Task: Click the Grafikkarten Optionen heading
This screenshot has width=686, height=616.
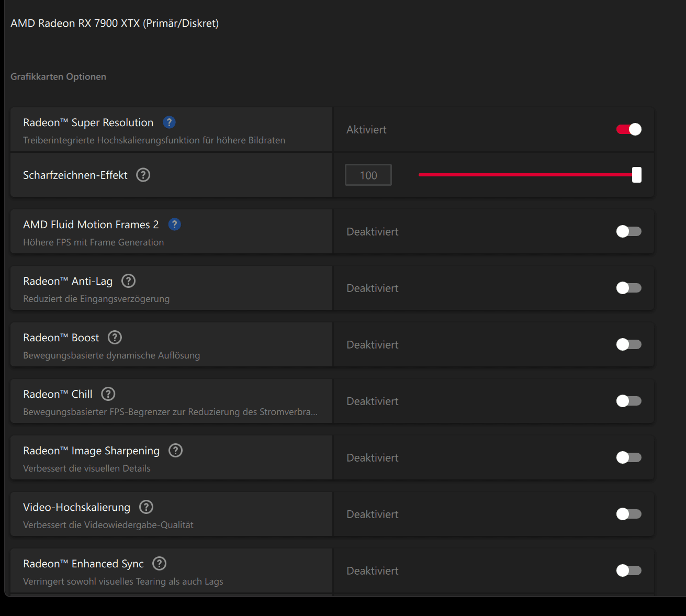Action: tap(59, 77)
